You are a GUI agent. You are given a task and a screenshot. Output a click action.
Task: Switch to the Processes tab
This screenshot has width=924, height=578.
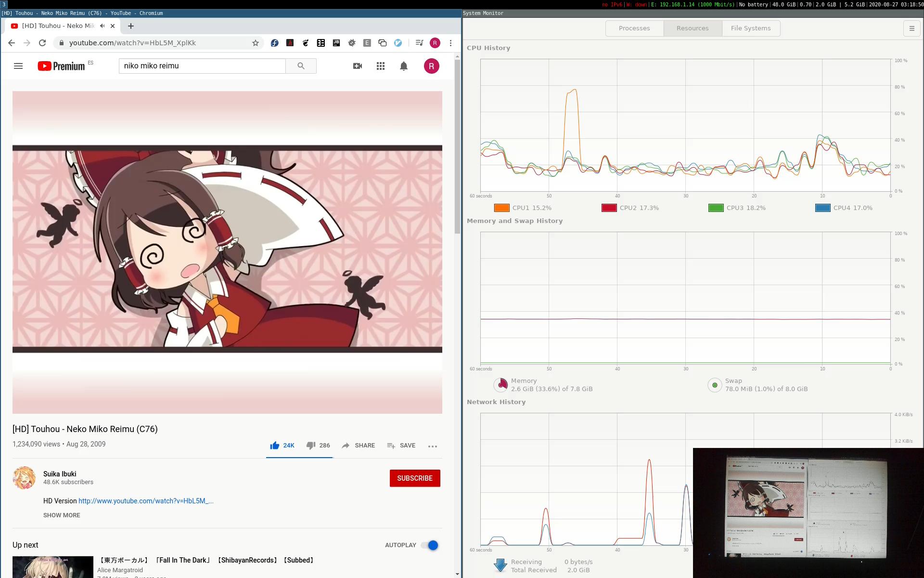[634, 28]
